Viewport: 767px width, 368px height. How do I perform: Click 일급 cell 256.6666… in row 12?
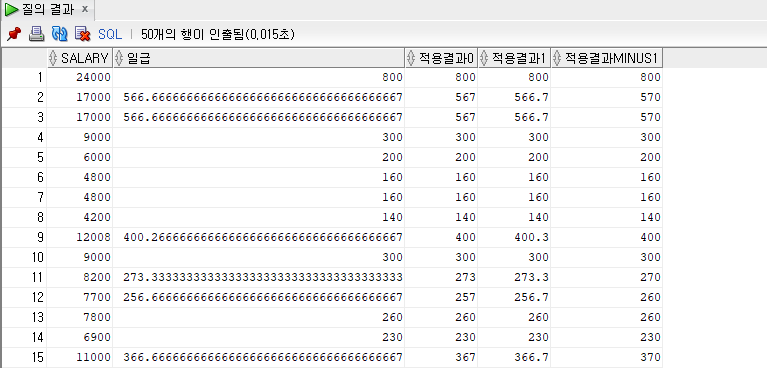pyautogui.click(x=259, y=297)
